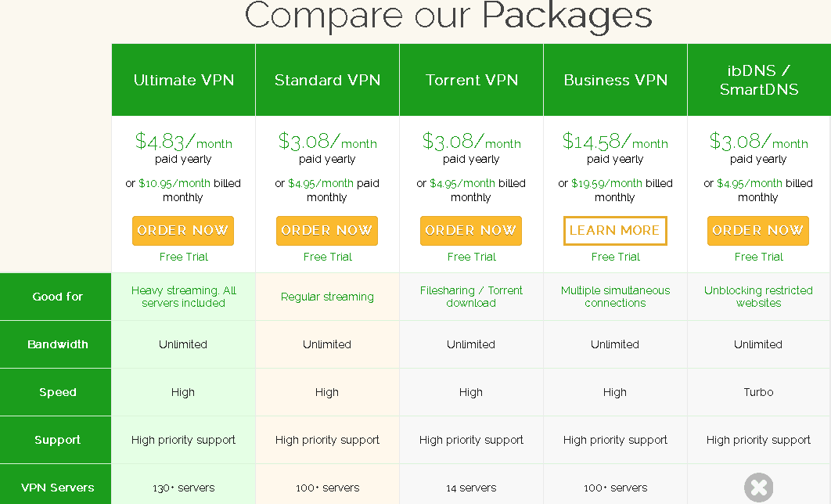831x504 pixels.
Task: Choose $4.95/month paid monthly Standard VPN option
Action: point(321,183)
